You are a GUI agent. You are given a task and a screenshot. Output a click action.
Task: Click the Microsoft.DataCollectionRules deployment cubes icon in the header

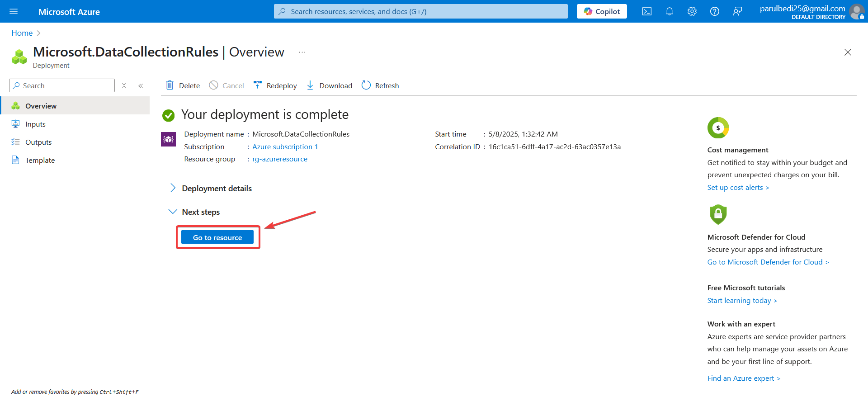click(x=19, y=57)
